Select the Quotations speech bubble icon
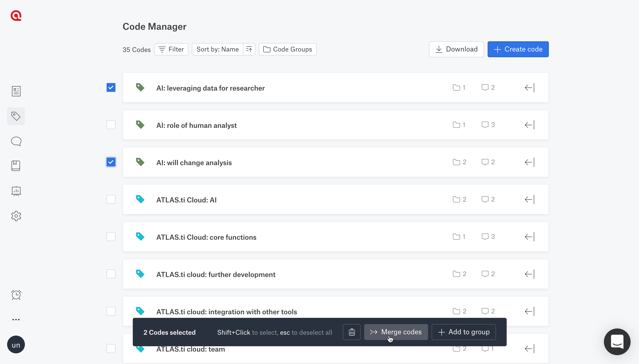Screen dimensions: 639x364 click(x=16, y=141)
